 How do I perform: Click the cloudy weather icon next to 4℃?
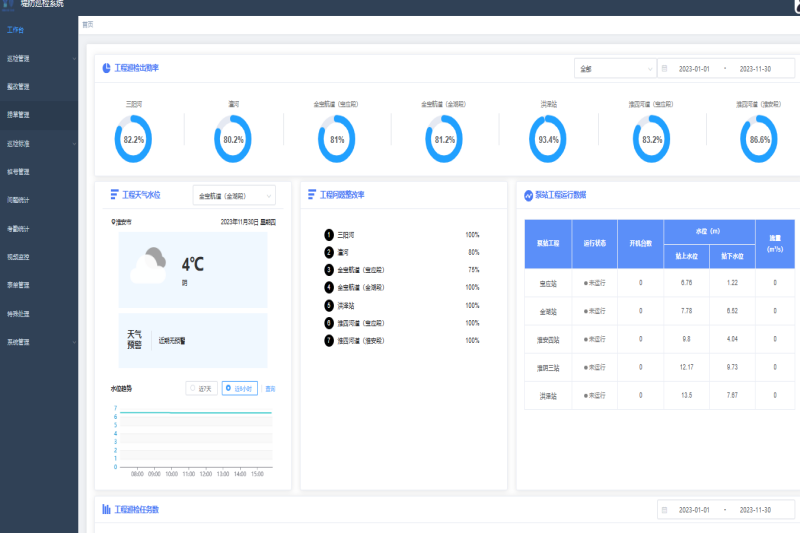click(148, 266)
